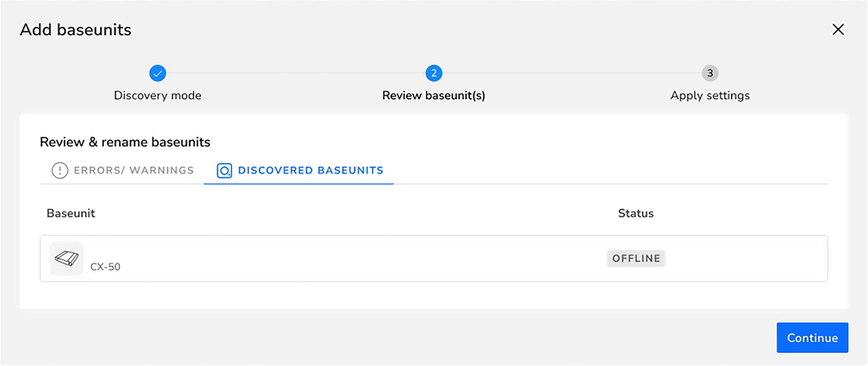
Task: Click step 3 circle for Apply settings
Action: tap(710, 73)
